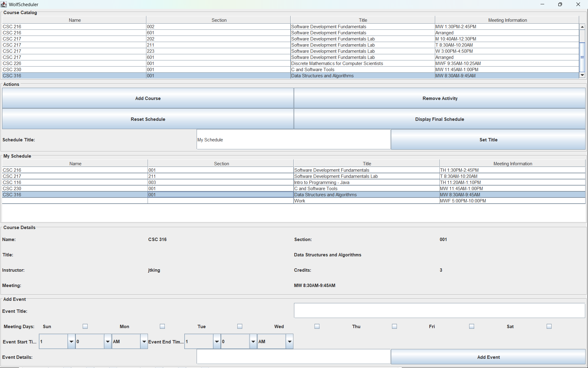Click the catalog scrollbar down arrow
Image resolution: width=588 pixels, height=368 pixels.
click(x=582, y=75)
